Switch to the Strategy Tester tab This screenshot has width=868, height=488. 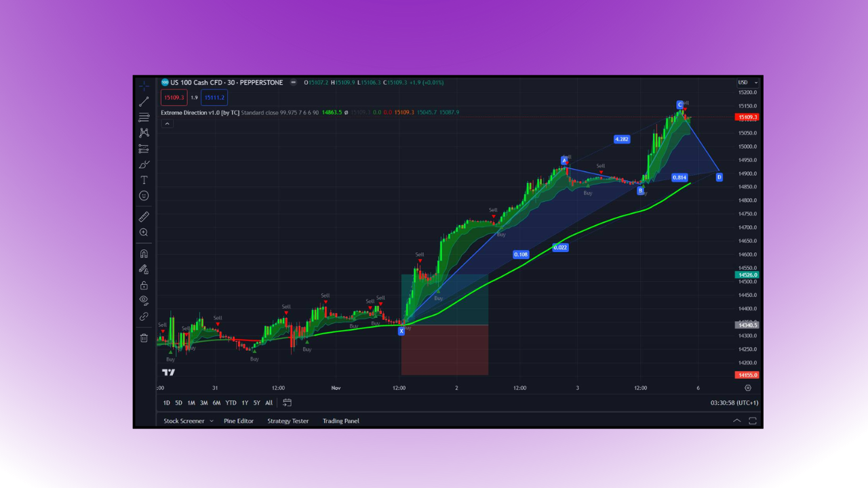click(288, 420)
